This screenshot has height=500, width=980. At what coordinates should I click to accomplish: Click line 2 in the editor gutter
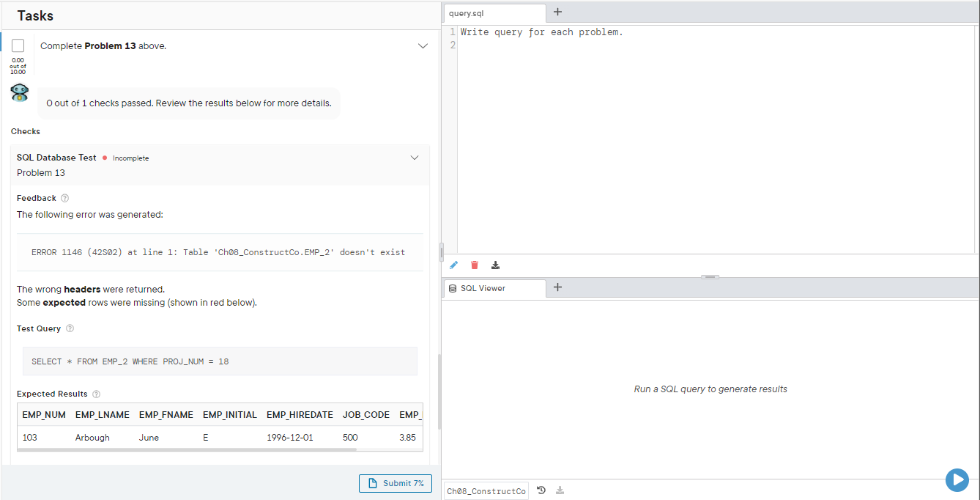point(452,45)
